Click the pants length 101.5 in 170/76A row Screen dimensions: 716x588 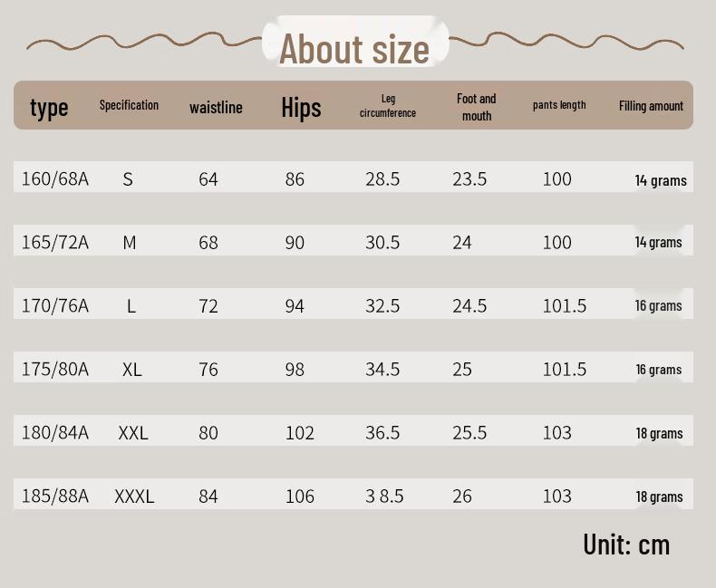click(564, 305)
